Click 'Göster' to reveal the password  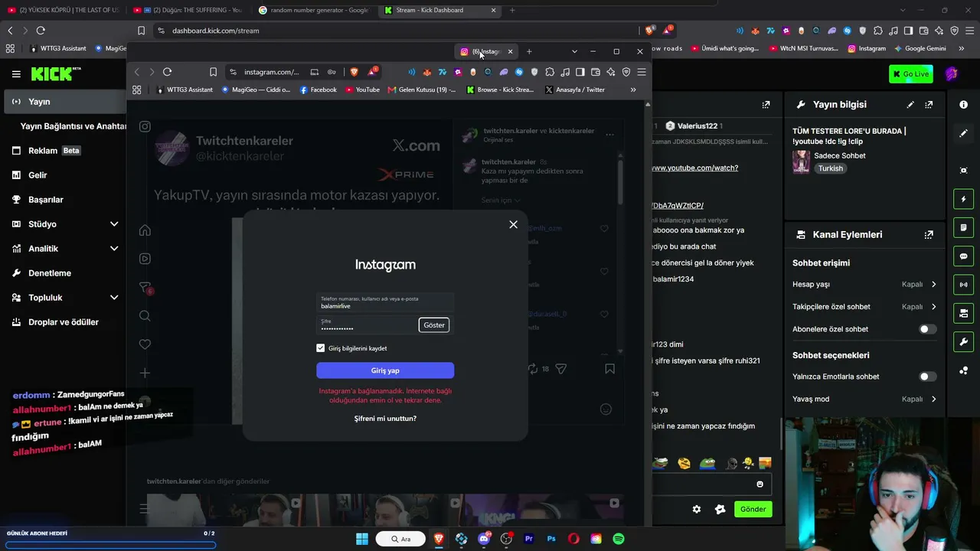tap(434, 325)
